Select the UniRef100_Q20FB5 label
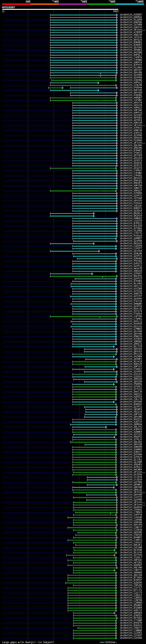 [131, 75]
